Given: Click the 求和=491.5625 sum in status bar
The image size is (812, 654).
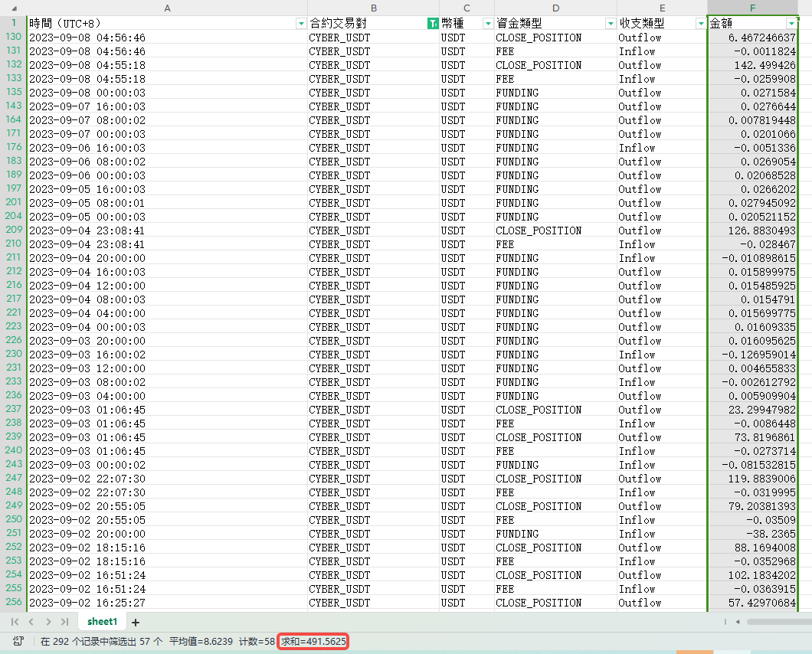Looking at the screenshot, I should click(x=313, y=642).
